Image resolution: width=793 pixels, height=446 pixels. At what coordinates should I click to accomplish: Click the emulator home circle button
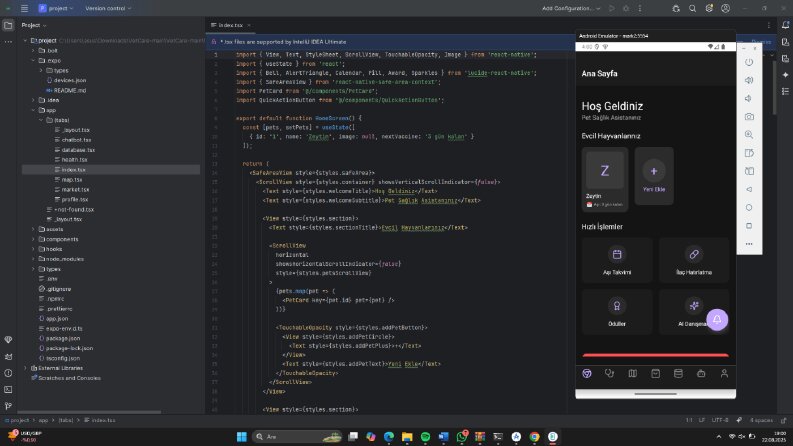[749, 207]
